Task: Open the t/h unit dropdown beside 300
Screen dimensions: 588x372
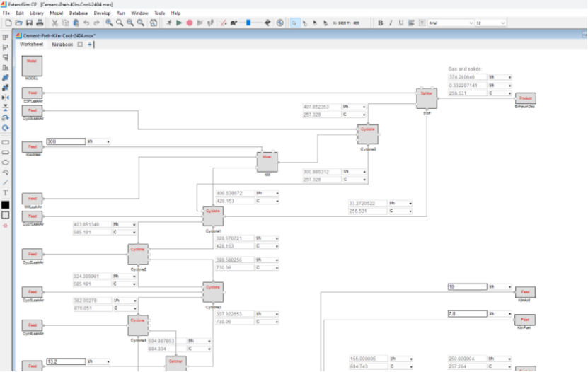Action: tap(98, 141)
